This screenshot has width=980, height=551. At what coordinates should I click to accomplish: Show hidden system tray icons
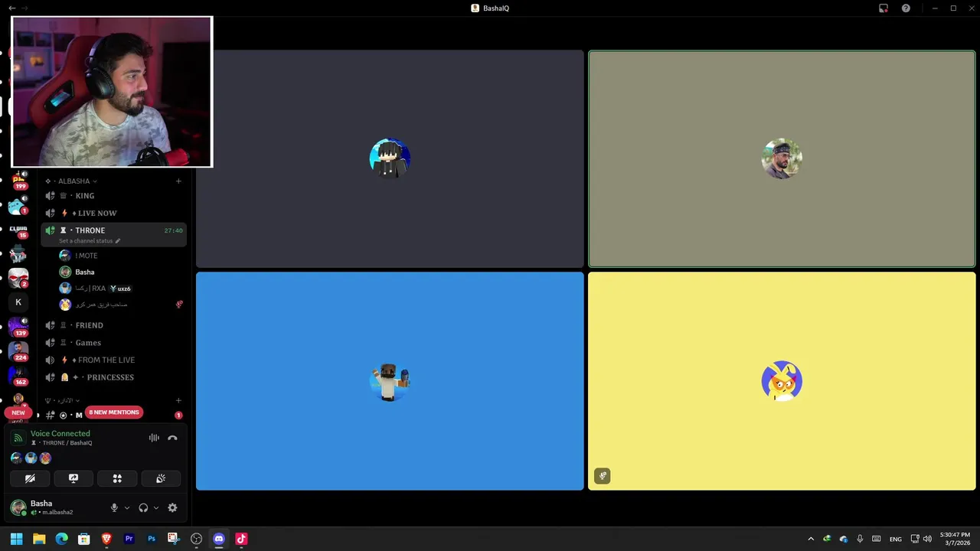click(x=811, y=539)
